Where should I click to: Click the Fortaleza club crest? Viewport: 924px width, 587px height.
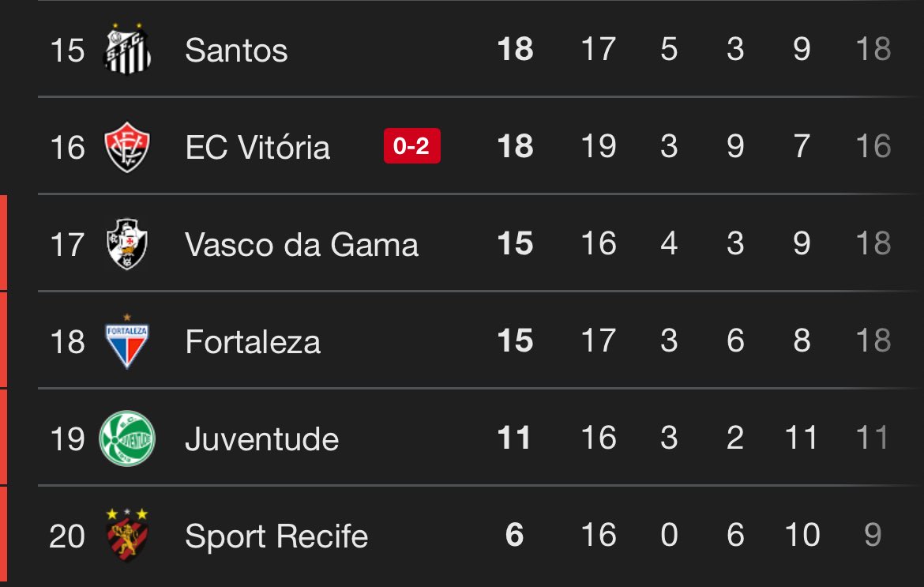coord(127,341)
